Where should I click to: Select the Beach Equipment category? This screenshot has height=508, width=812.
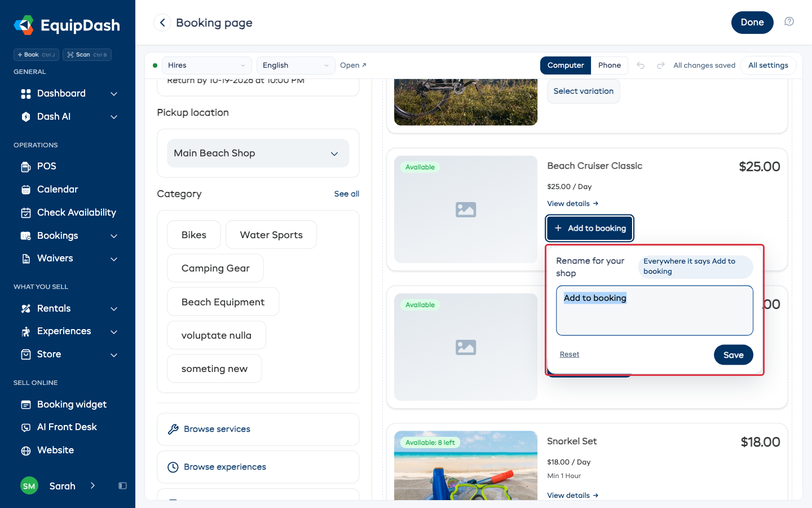223,302
